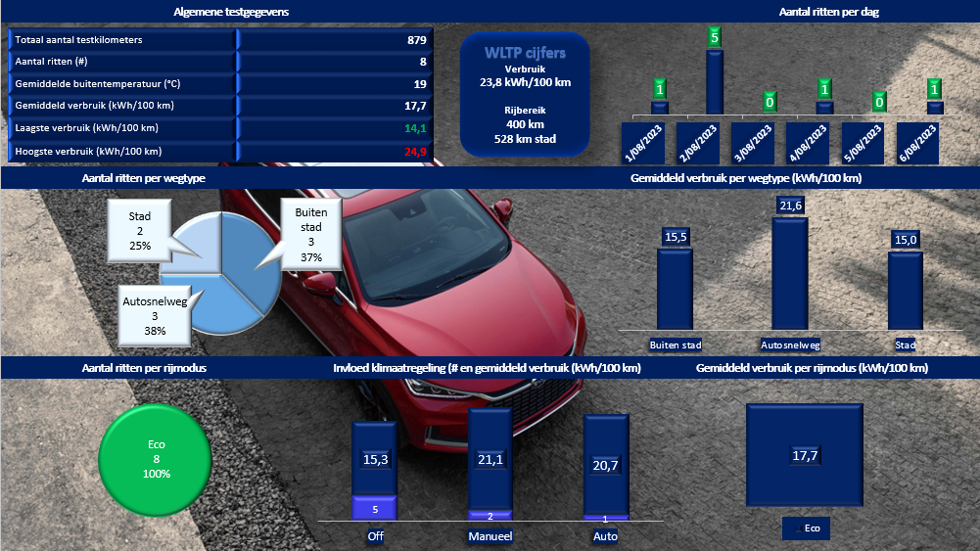Click the 4/08/2023 date axis label
The width and height of the screenshot is (980, 551).
[808, 143]
